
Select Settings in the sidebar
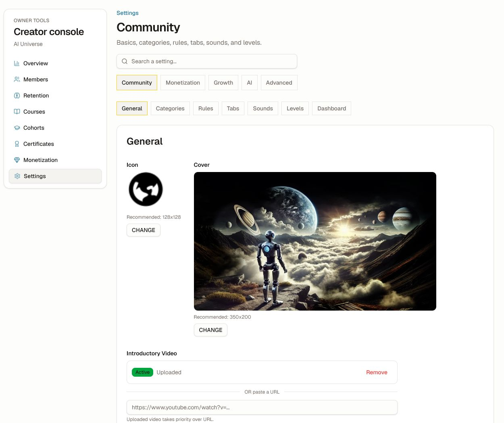[x=55, y=176]
